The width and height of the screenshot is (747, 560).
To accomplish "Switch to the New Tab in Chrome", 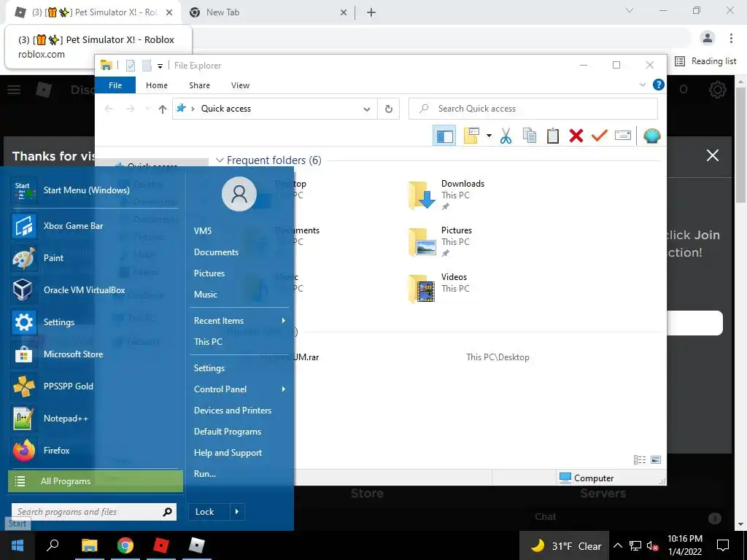I will (x=267, y=12).
